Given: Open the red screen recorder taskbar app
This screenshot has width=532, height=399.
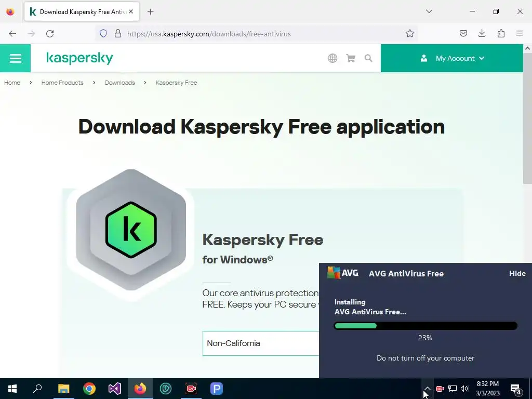Looking at the screenshot, I should 191,389.
